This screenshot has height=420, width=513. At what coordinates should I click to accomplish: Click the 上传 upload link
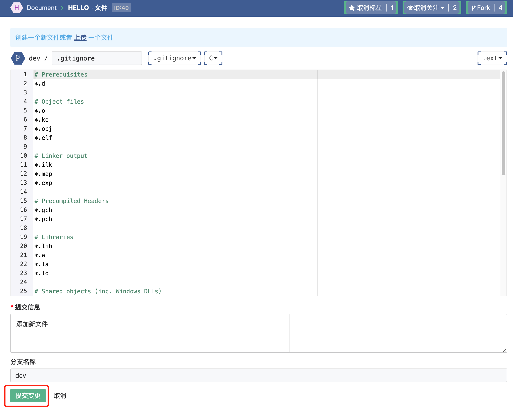click(x=80, y=37)
